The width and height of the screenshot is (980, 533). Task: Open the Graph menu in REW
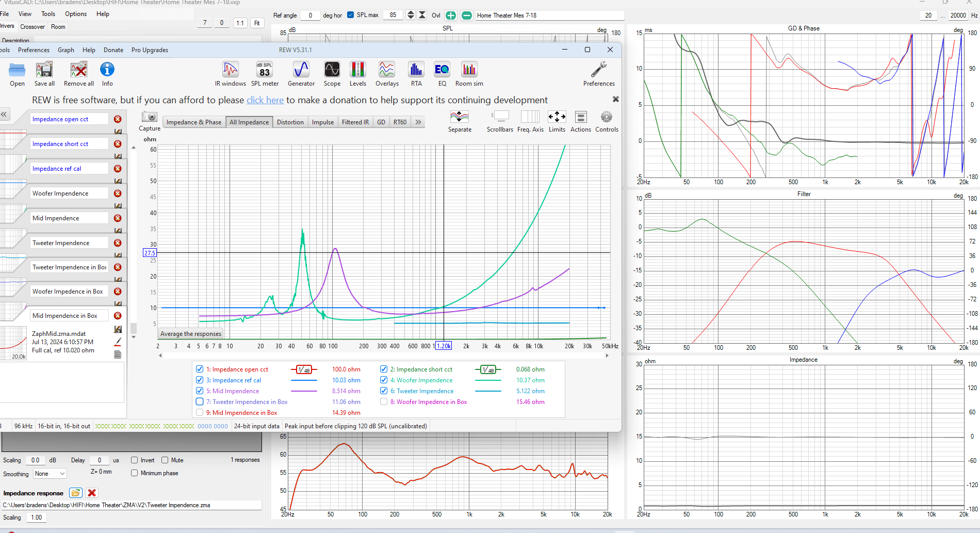pos(66,50)
